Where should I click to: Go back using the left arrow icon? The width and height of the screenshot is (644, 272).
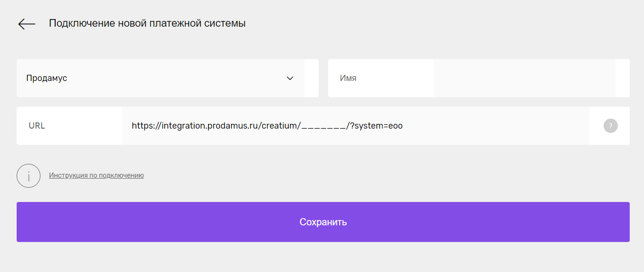pyautogui.click(x=27, y=24)
